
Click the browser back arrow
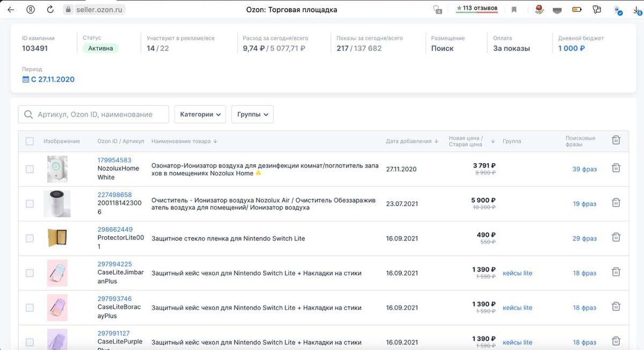click(x=11, y=10)
